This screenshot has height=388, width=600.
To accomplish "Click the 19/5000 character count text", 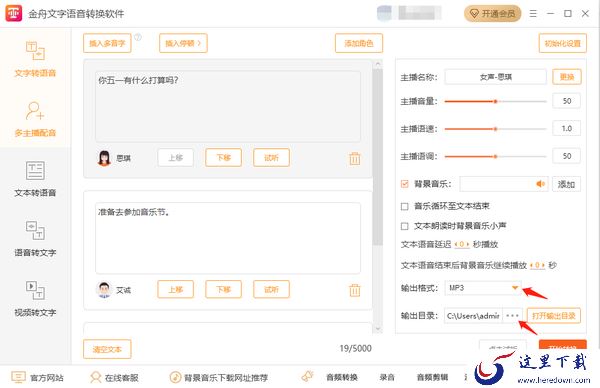I will [x=355, y=349].
